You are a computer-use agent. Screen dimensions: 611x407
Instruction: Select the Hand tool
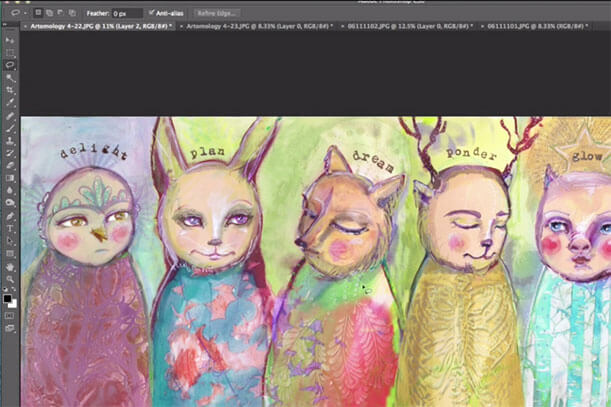10,267
